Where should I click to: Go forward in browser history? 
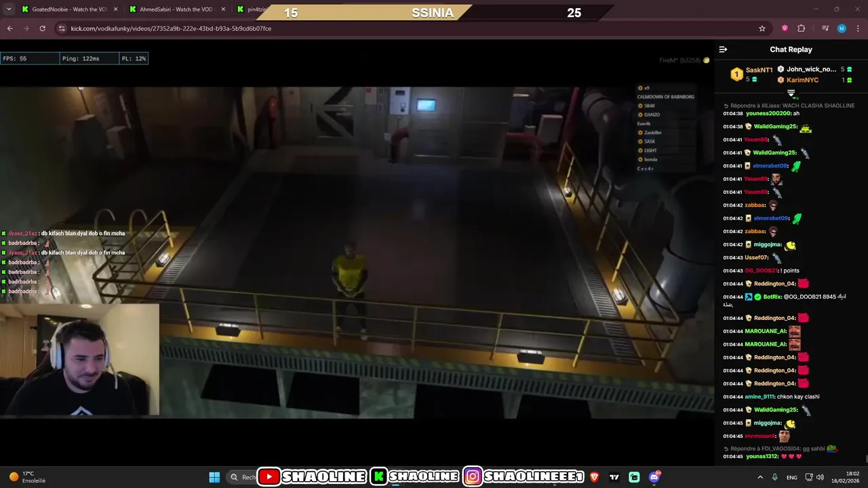pos(26,28)
